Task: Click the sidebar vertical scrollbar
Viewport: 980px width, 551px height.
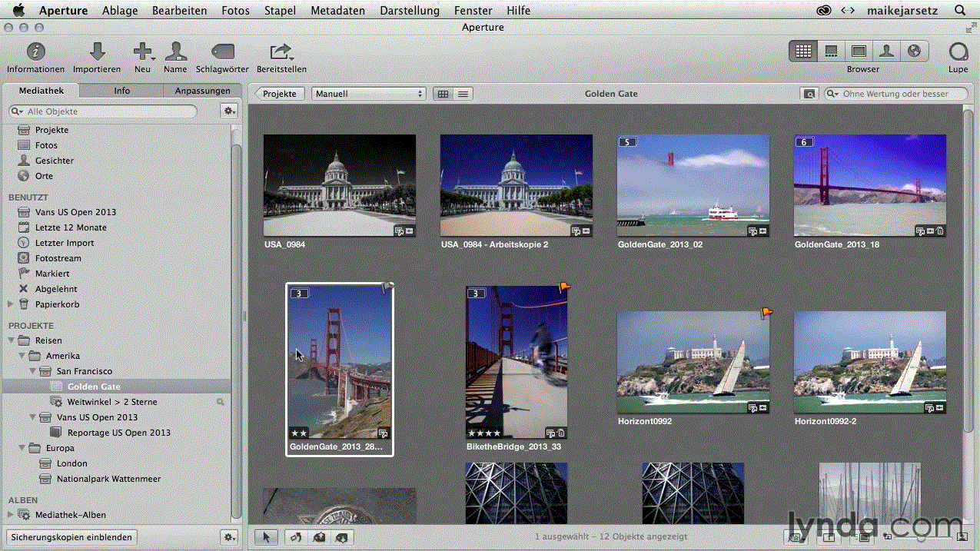Action: click(x=237, y=330)
